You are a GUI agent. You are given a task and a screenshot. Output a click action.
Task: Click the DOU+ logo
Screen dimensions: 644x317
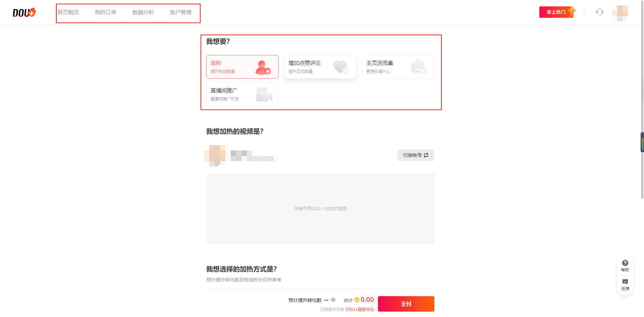pyautogui.click(x=24, y=12)
